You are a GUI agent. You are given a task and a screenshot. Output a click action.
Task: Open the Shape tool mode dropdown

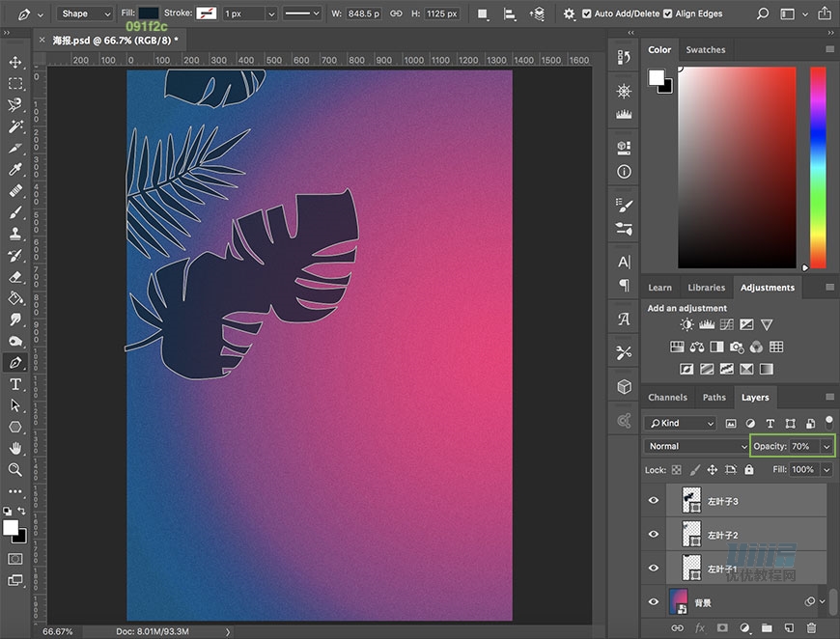84,14
